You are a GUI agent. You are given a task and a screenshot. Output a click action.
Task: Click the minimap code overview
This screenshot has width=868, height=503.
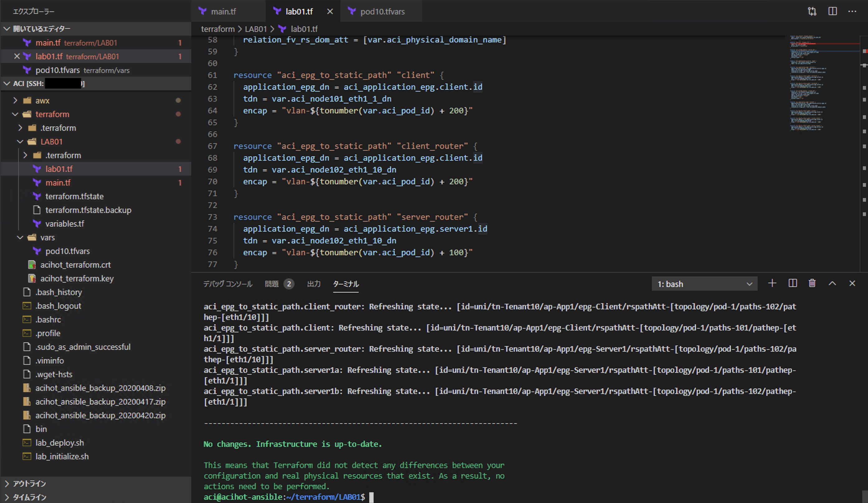tap(808, 82)
